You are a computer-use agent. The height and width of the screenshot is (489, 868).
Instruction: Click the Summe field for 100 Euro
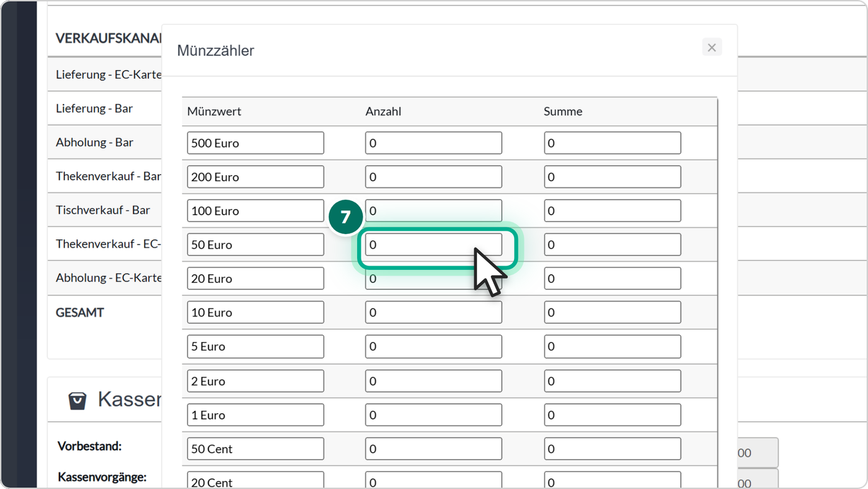click(613, 211)
